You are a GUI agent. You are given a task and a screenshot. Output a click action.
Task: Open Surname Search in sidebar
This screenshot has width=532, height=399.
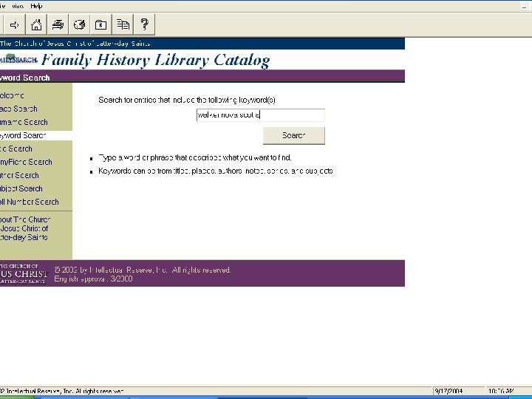point(24,122)
